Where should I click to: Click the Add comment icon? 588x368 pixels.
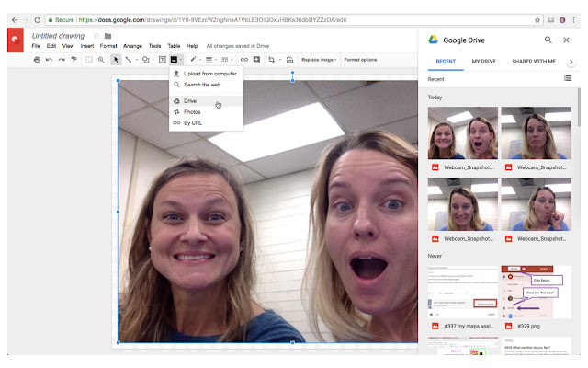point(256,59)
